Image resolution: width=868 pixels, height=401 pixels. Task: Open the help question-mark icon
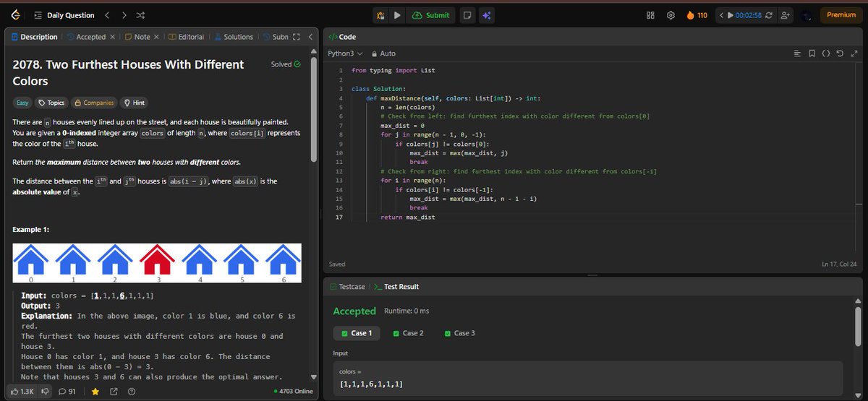(x=132, y=391)
